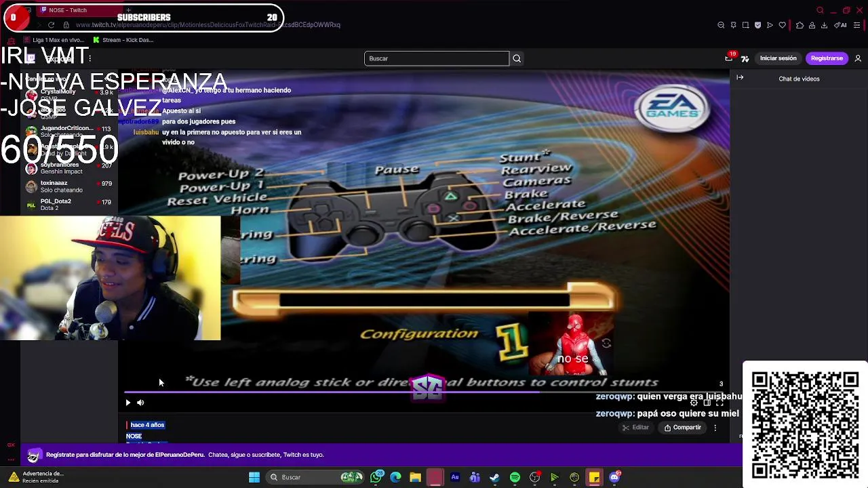
Task: Mute the clip volume speaker icon
Action: [x=140, y=403]
